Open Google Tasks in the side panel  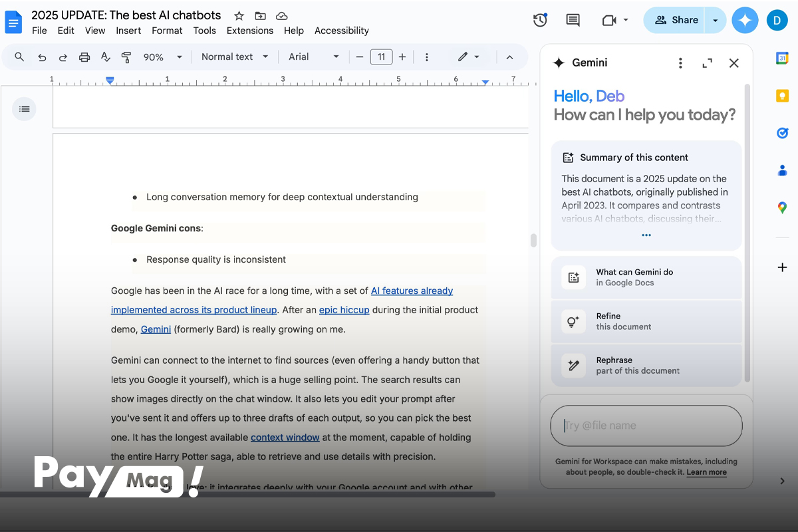782,133
